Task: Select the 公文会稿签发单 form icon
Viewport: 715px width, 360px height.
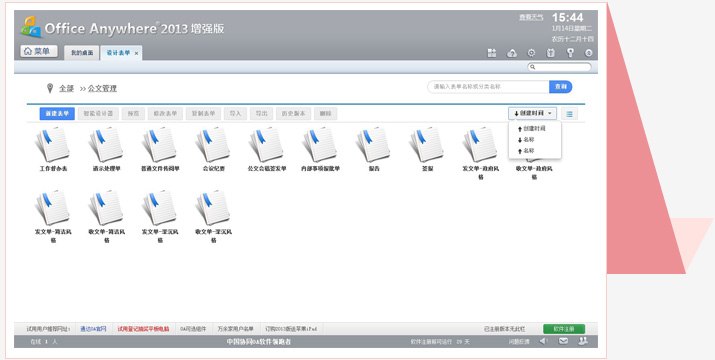Action: [x=267, y=145]
